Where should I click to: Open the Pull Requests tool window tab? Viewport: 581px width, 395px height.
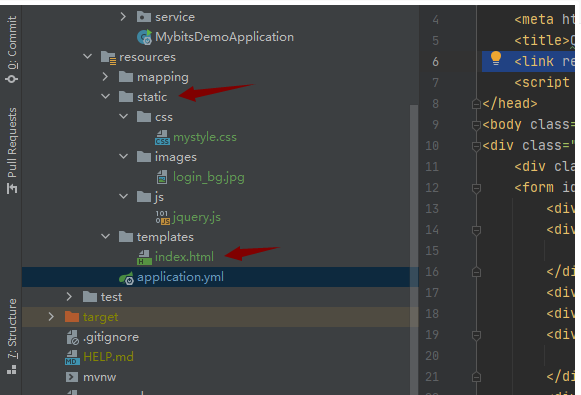[12, 151]
